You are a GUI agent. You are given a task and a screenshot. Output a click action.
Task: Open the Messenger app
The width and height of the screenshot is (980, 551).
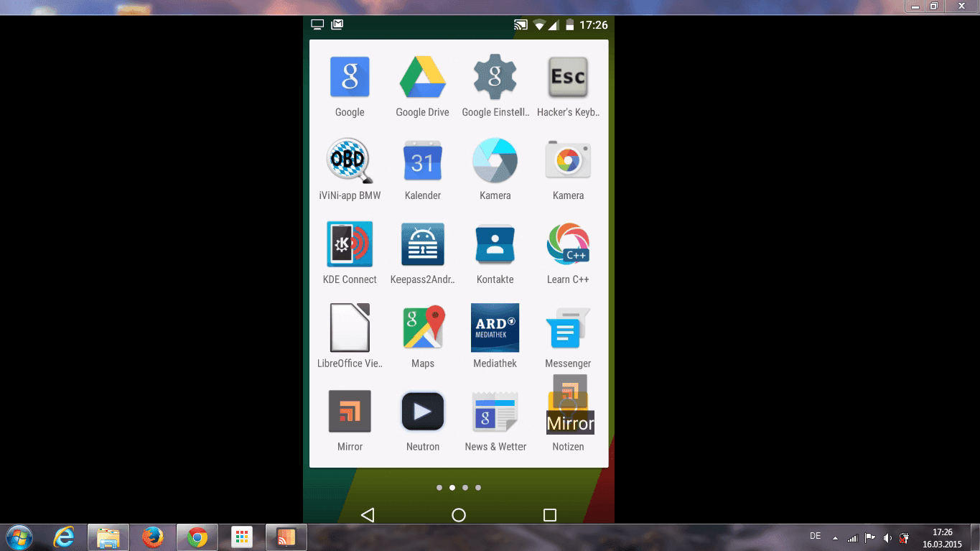tap(568, 328)
